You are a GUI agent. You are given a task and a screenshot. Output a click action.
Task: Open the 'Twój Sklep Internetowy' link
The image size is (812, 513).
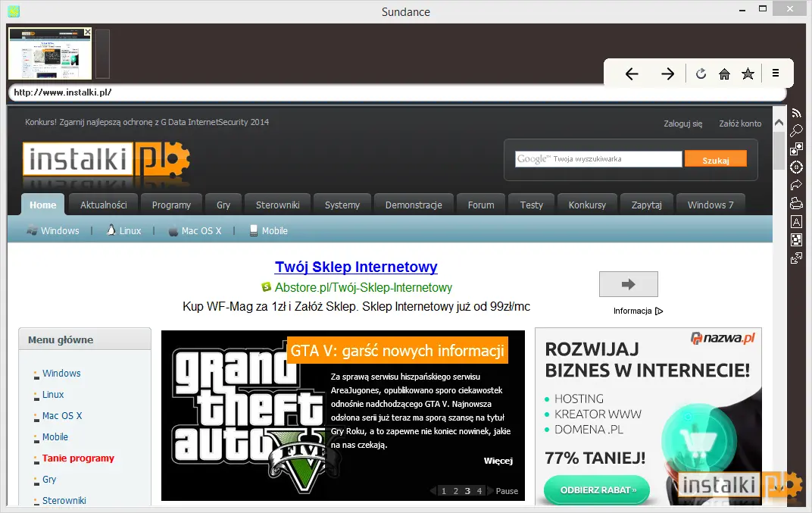coord(356,267)
